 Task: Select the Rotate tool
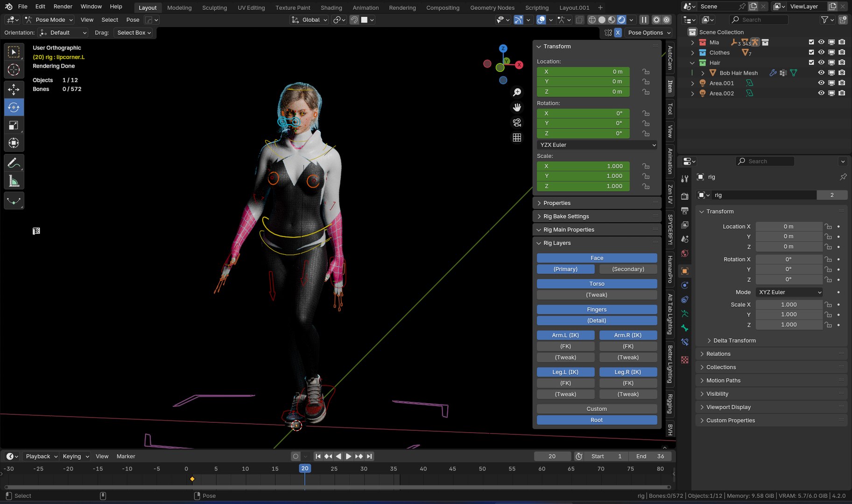point(14,107)
